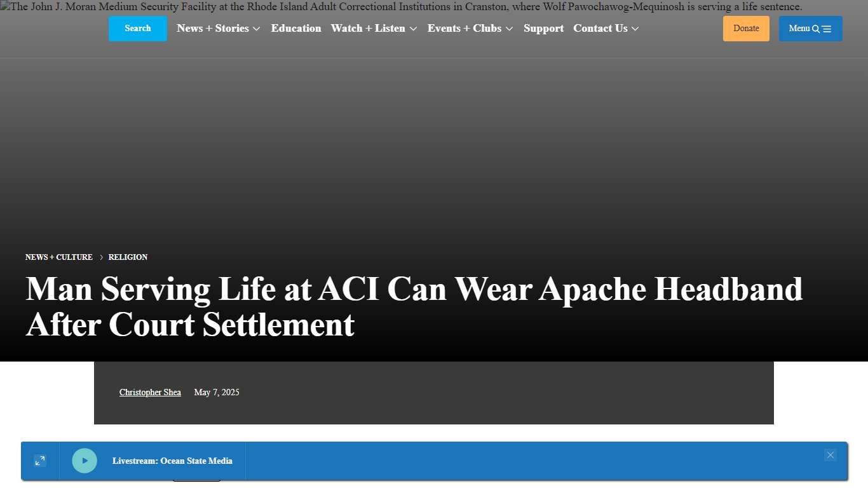The image size is (868, 488).
Task: Click the article headline about the Apache headband
Action: [414, 307]
